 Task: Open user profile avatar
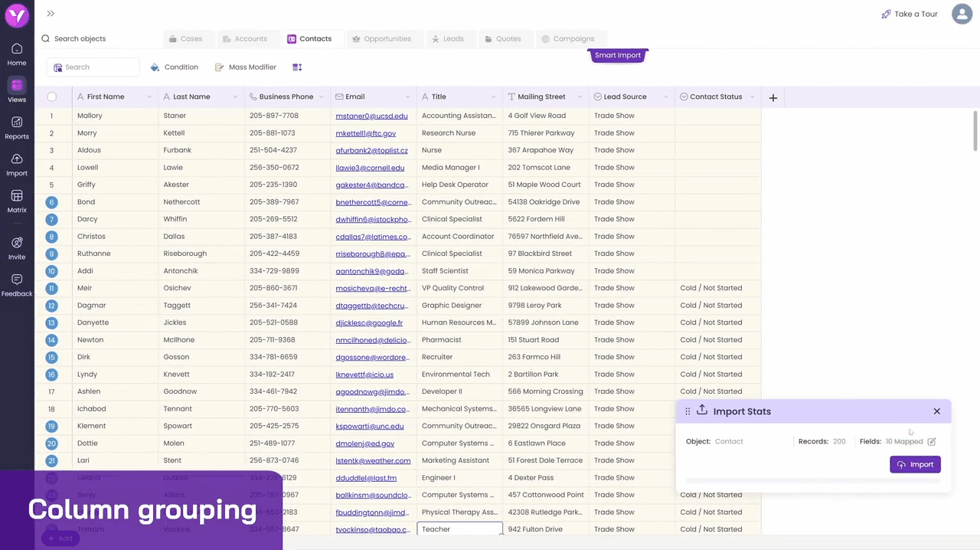point(962,14)
